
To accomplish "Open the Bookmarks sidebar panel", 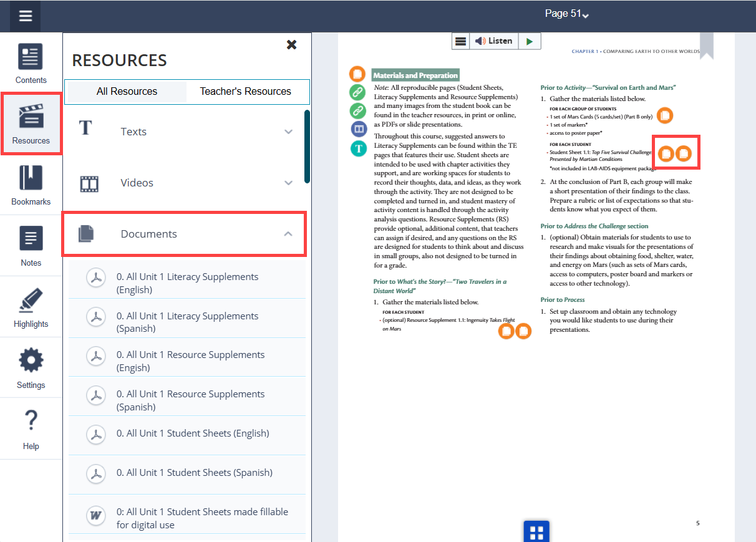I will (x=31, y=185).
